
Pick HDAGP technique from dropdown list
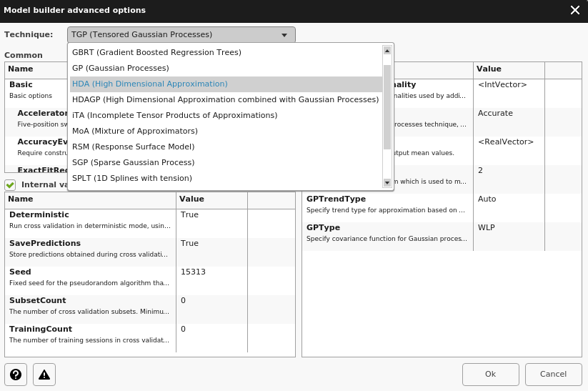[225, 99]
